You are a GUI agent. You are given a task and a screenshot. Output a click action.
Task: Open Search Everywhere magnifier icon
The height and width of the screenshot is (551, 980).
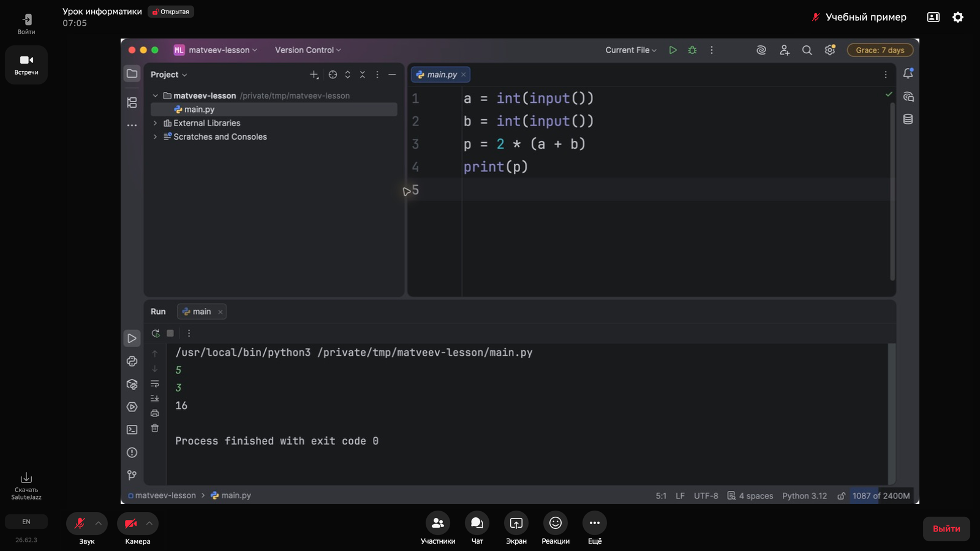(807, 50)
